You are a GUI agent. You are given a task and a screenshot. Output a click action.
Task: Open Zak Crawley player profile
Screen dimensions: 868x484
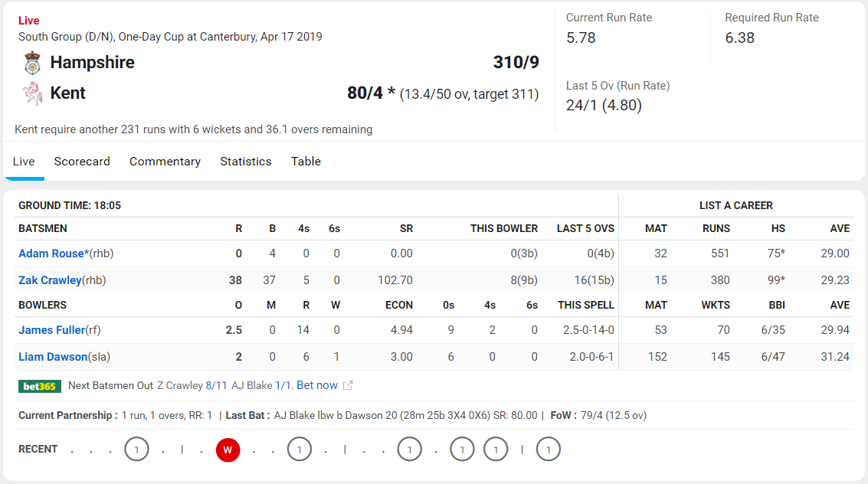50,280
